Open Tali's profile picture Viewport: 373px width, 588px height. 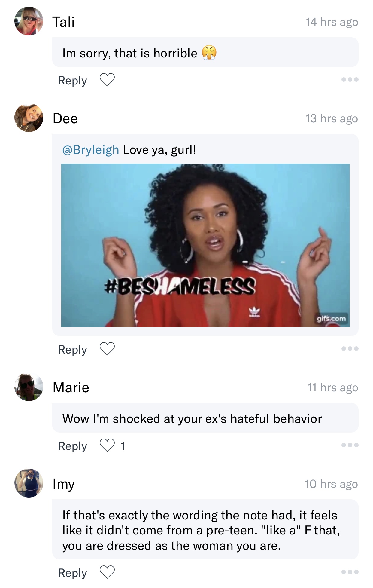(x=29, y=21)
